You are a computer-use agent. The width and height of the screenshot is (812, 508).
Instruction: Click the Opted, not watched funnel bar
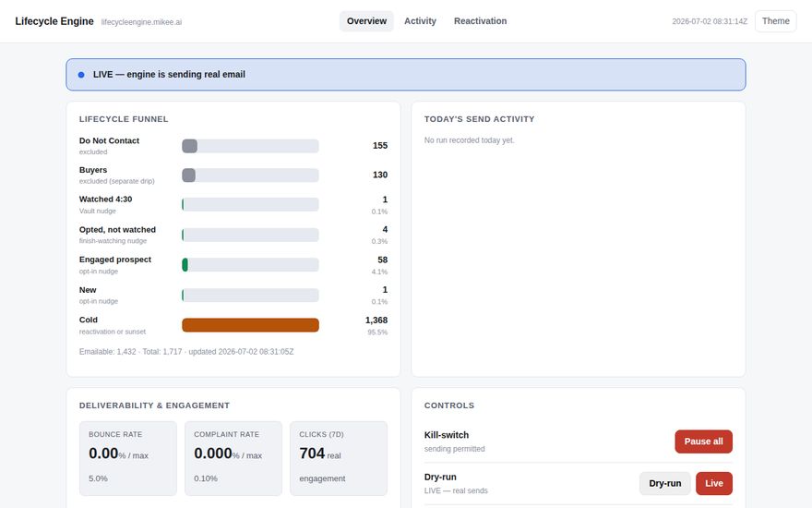[x=250, y=236]
